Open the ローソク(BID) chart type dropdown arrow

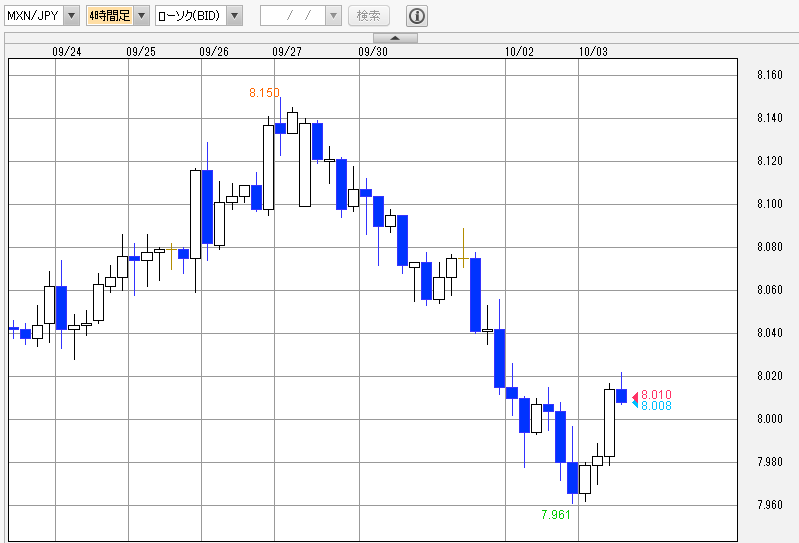pyautogui.click(x=233, y=16)
